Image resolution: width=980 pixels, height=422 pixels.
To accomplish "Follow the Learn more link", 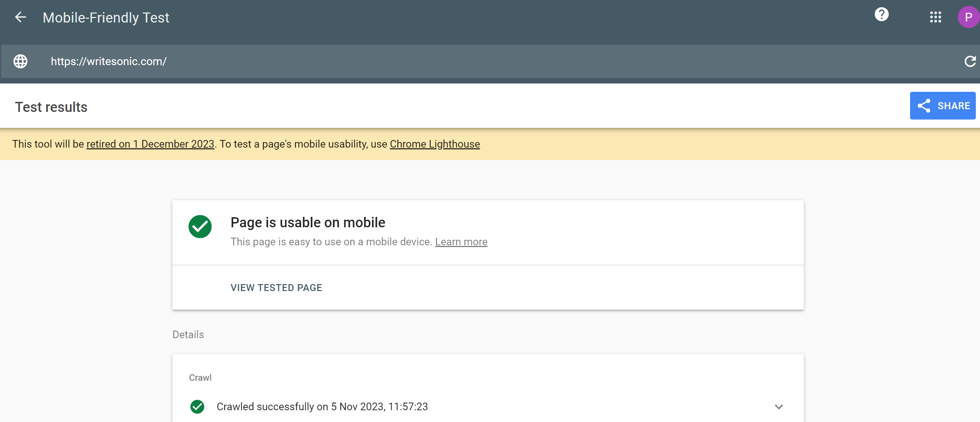I will point(461,242).
